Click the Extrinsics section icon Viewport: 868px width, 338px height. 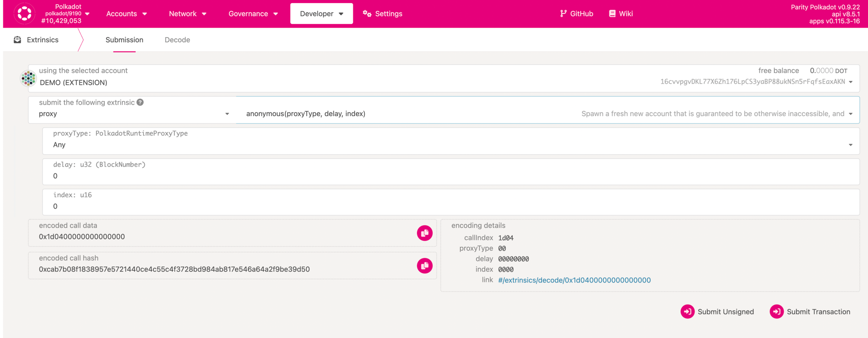point(17,40)
